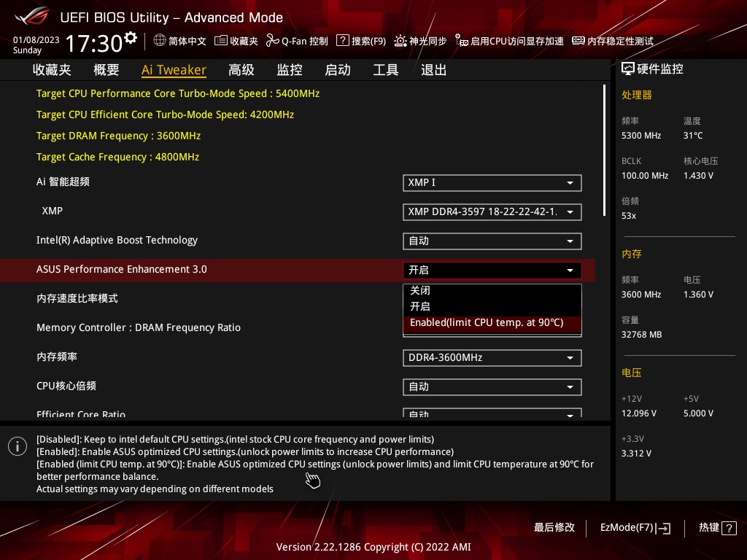
Task: Click 启用CPU访问显存加速 icon
Action: 461,41
